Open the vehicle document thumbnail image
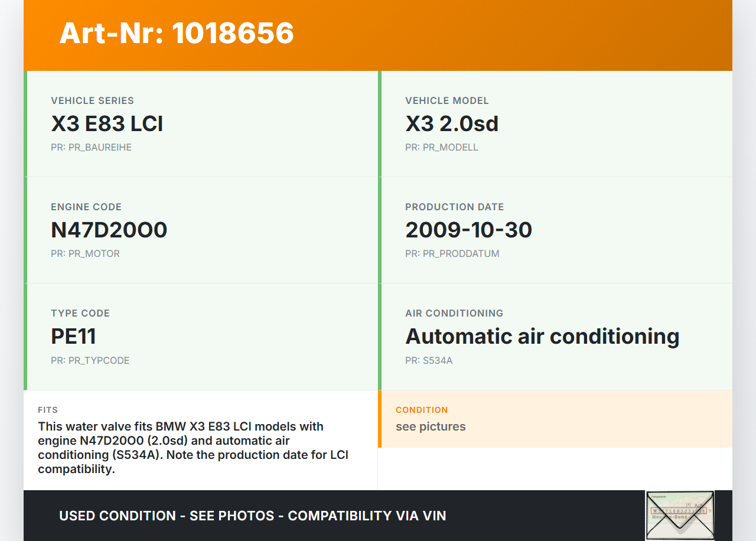 (x=680, y=515)
